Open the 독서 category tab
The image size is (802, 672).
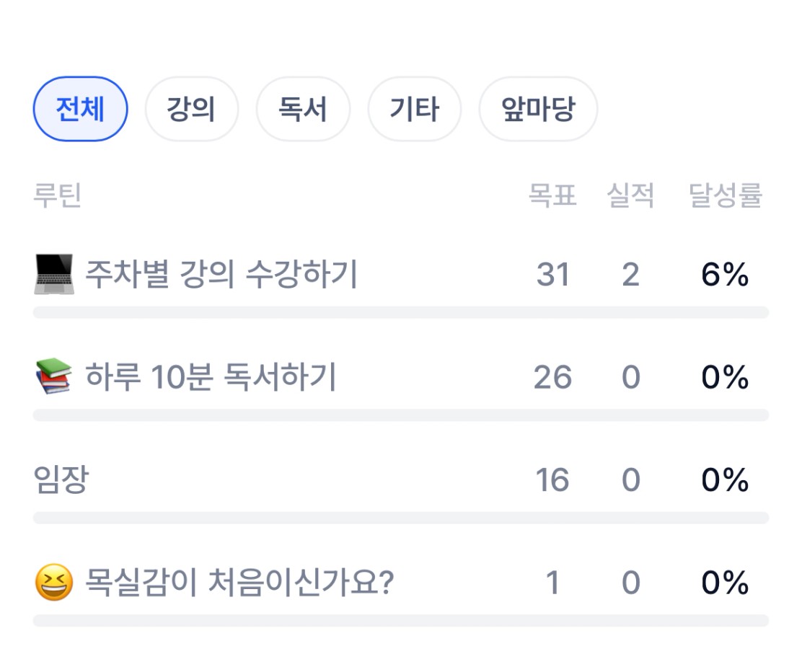tap(303, 110)
